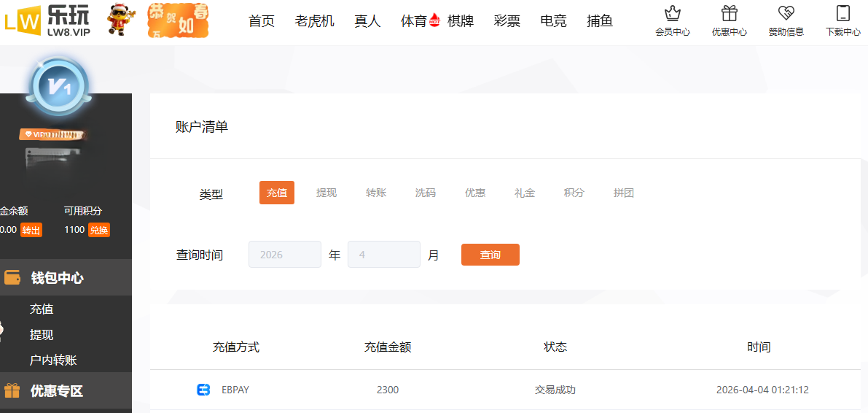868x413 pixels.
Task: Click the EBPAY payment method icon
Action: [203, 390]
